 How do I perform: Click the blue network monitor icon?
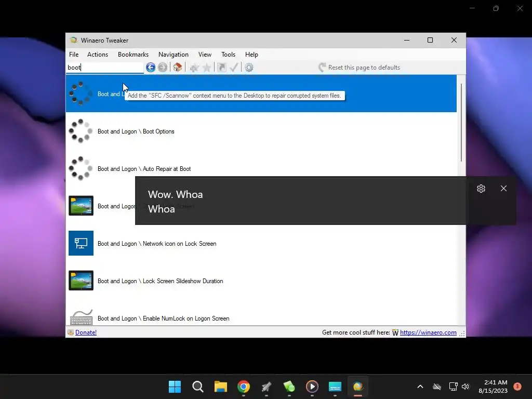coord(81,243)
